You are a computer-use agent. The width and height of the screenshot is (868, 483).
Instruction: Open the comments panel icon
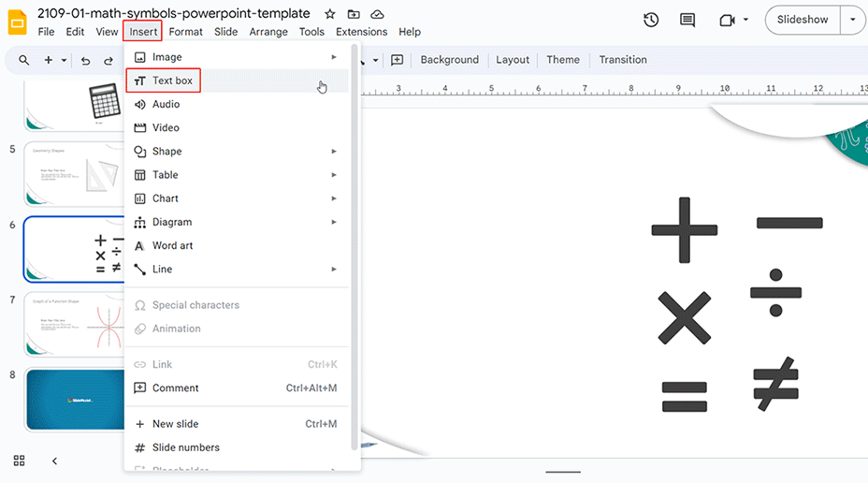point(687,20)
